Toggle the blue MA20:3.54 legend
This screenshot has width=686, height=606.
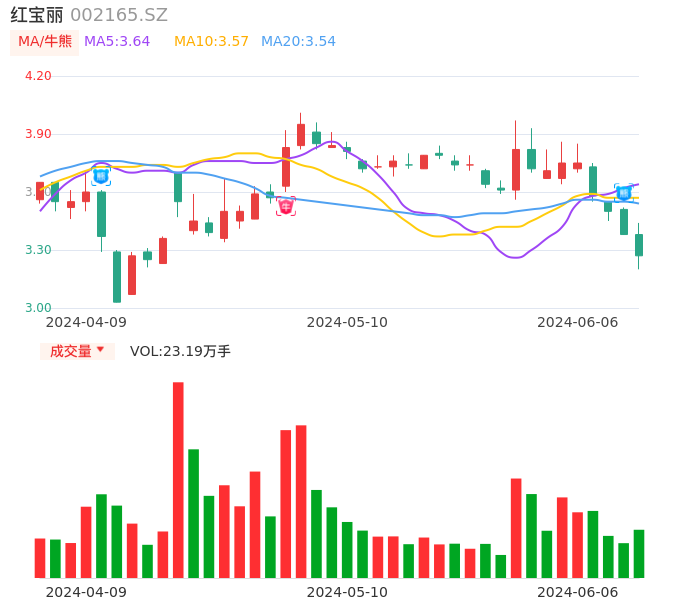click(x=298, y=41)
